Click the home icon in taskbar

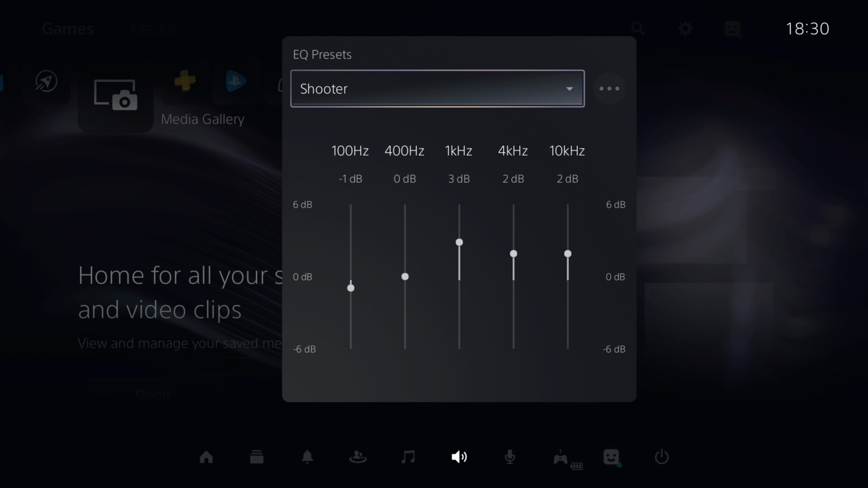(206, 457)
